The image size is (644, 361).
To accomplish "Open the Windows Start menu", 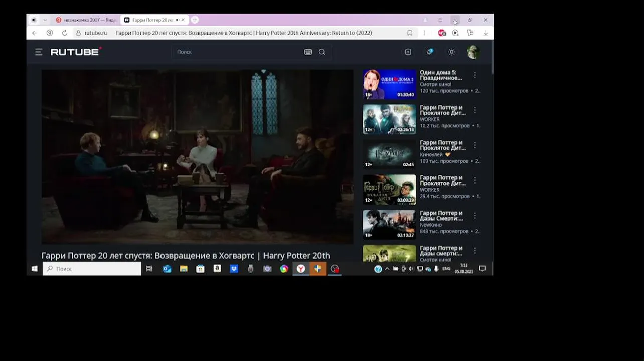I will (x=34, y=269).
